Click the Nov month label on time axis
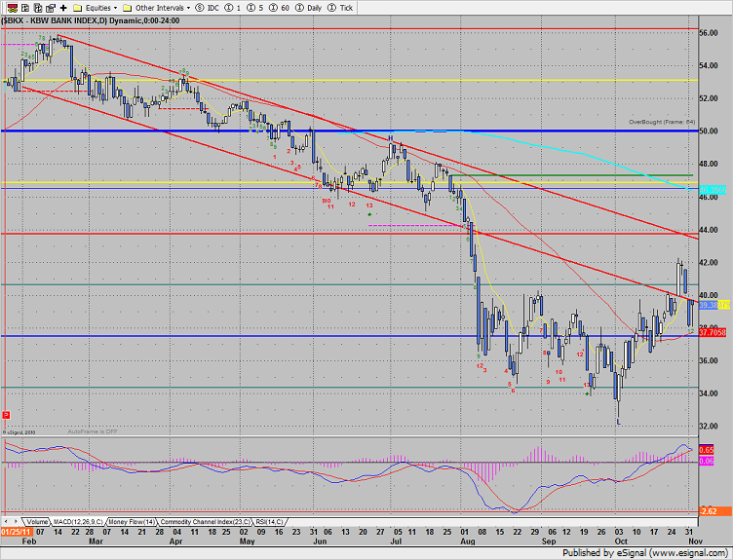The width and height of the screenshot is (733, 560). (x=695, y=541)
